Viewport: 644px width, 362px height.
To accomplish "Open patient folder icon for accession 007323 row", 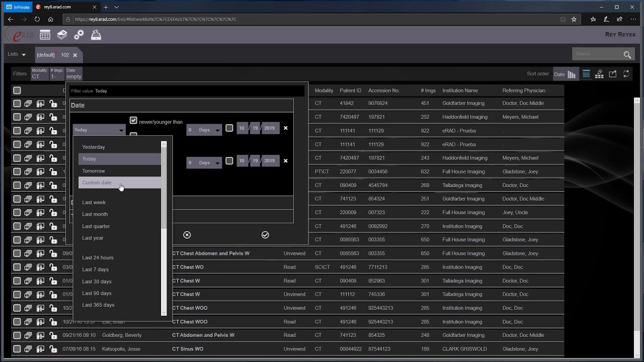I will click(40, 212).
